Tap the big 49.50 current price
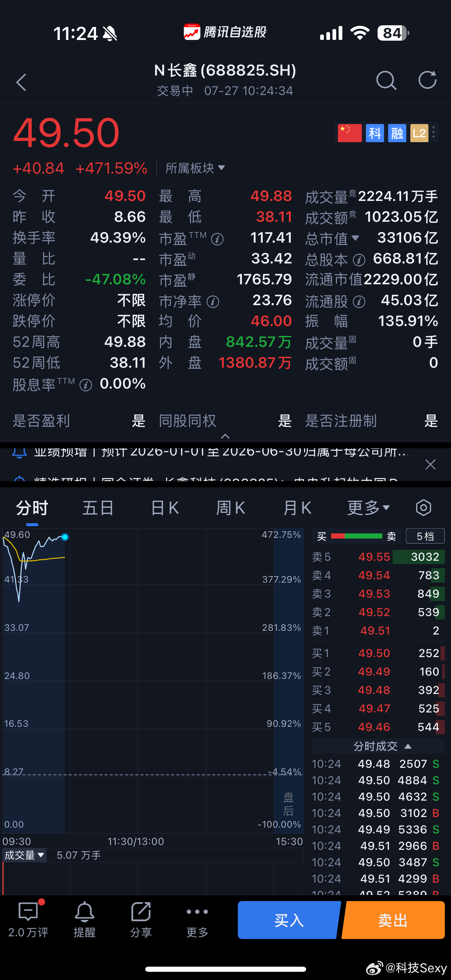This screenshot has height=980, width=451. (66, 133)
